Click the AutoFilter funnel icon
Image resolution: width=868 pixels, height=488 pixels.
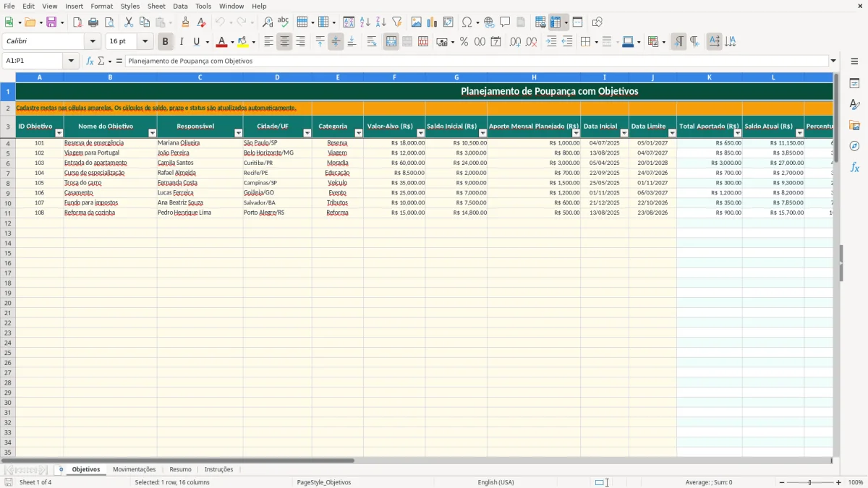(x=397, y=22)
